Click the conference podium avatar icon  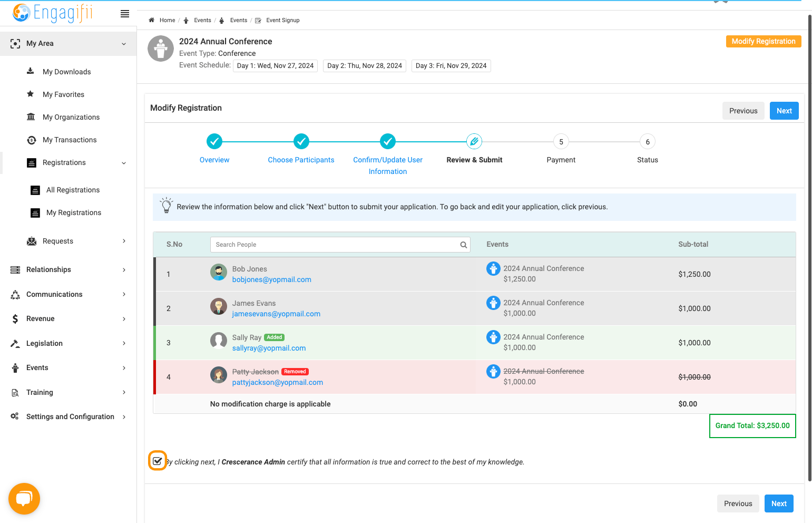pos(161,49)
